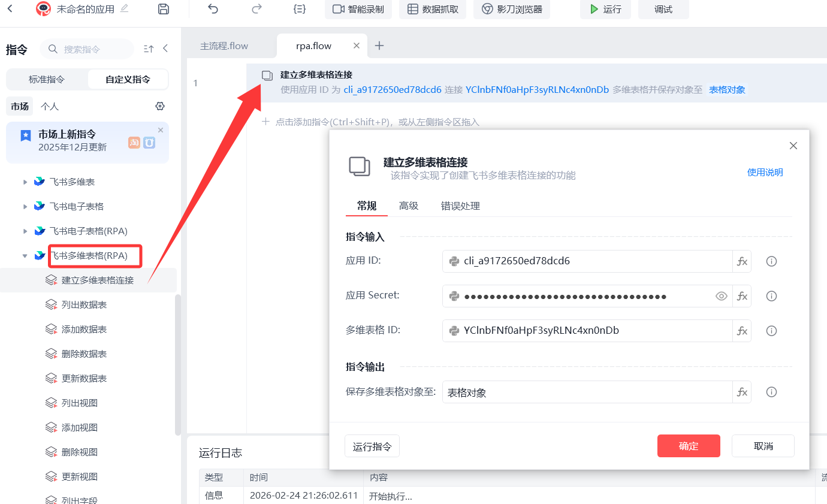Toggle Secret visibility eye icon
This screenshot has width=827, height=504.
721,296
